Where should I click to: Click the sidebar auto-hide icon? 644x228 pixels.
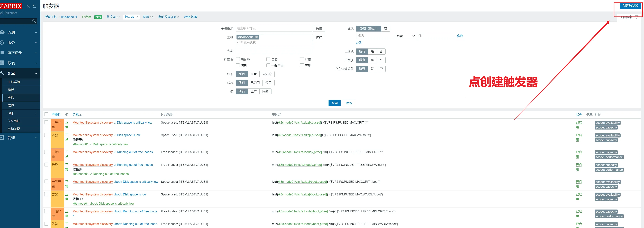34,6
